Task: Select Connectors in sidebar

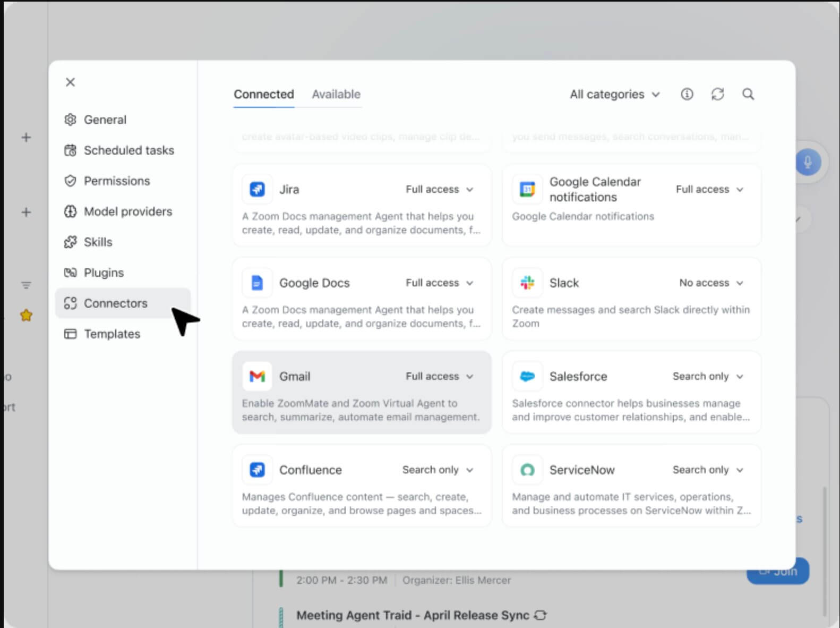Action: [x=123, y=303]
